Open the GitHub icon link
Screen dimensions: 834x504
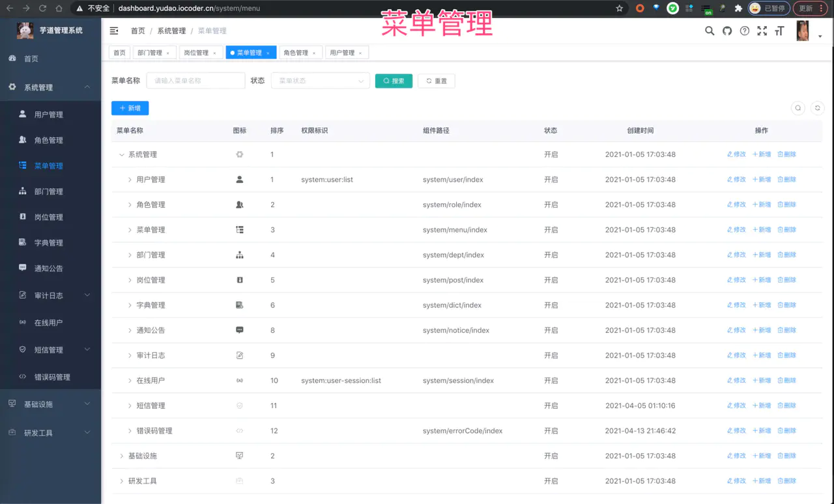coord(727,31)
